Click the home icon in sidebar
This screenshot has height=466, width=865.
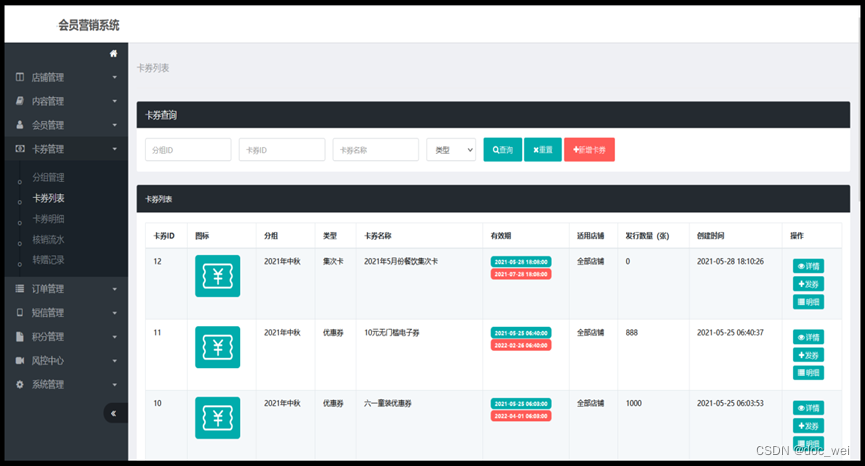click(113, 53)
